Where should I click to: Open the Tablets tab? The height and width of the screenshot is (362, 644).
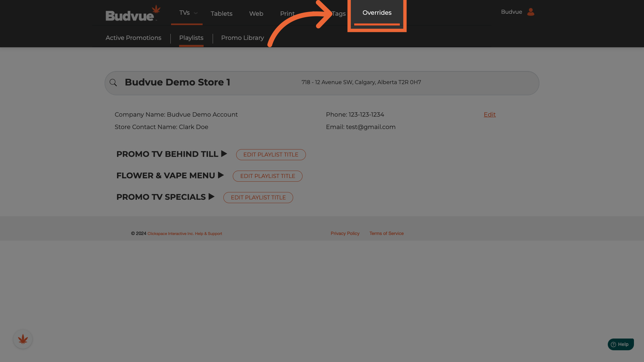(x=221, y=14)
